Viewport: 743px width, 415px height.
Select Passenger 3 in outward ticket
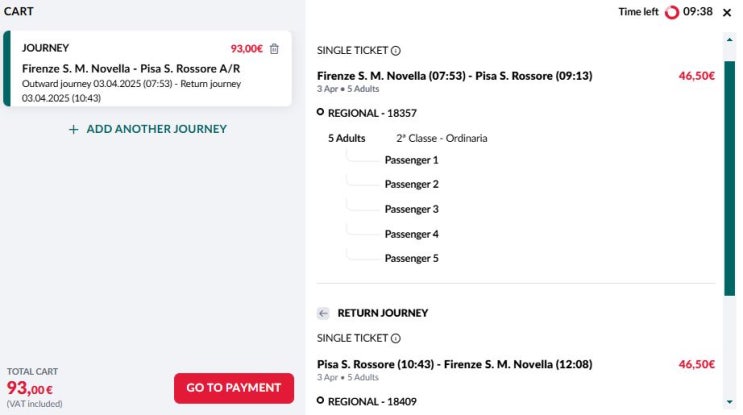411,209
